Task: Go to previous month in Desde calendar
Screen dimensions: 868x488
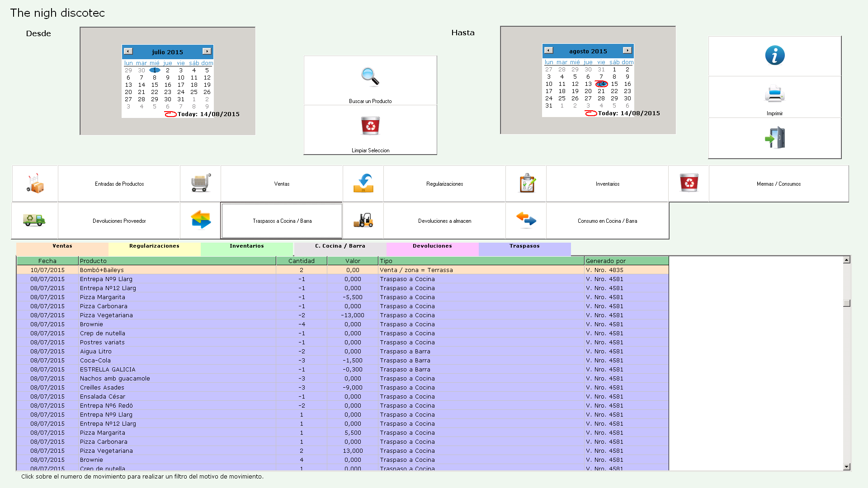Action: click(128, 52)
